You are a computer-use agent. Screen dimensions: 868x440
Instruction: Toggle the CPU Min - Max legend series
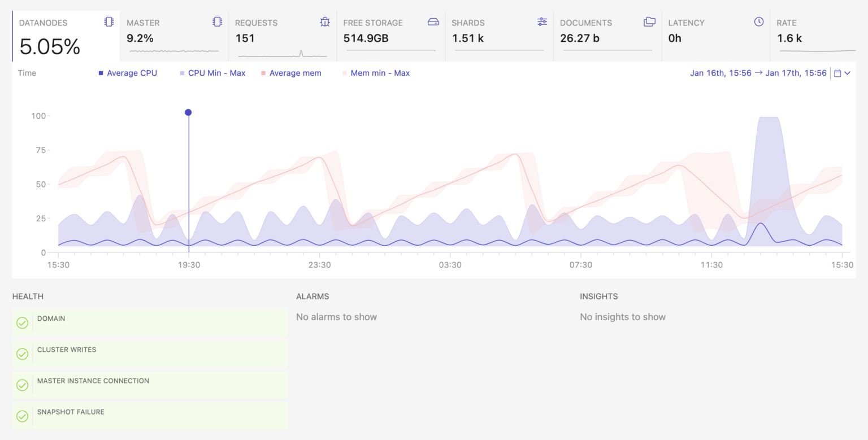click(x=212, y=73)
